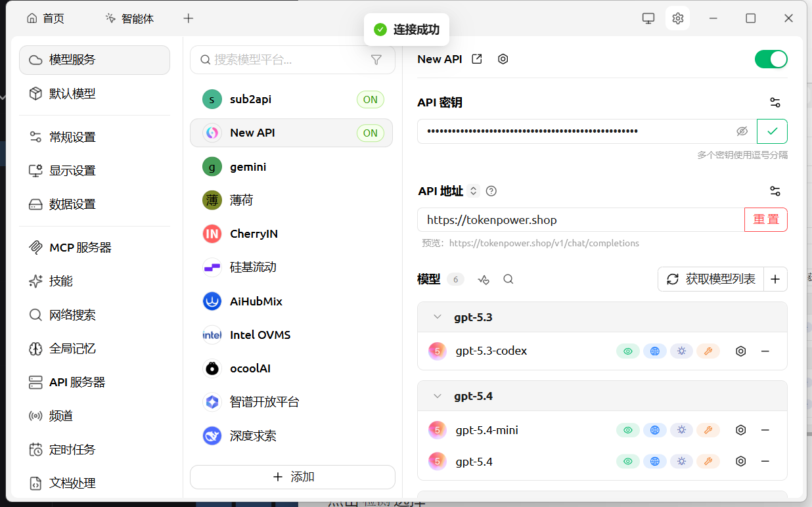Open 文档处理 section
This screenshot has width=812, height=507.
point(95,483)
